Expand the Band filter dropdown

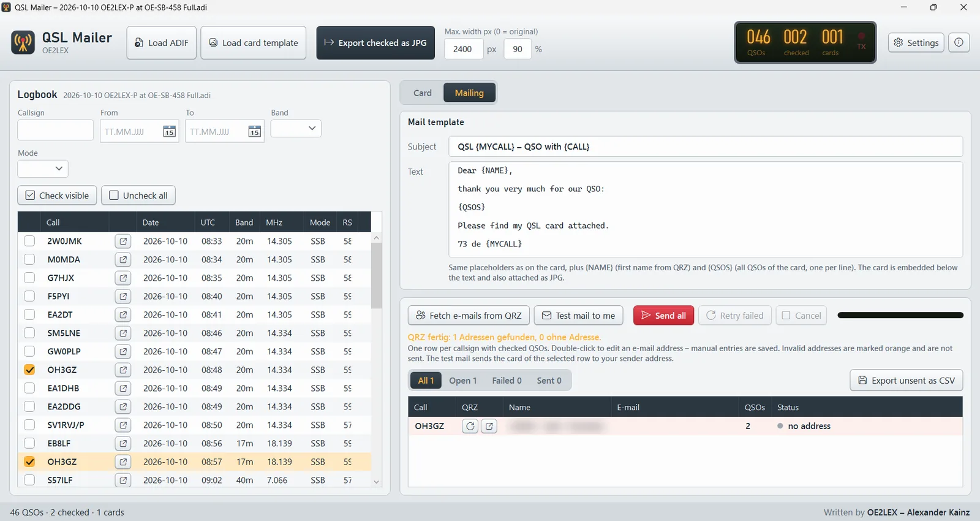point(296,128)
